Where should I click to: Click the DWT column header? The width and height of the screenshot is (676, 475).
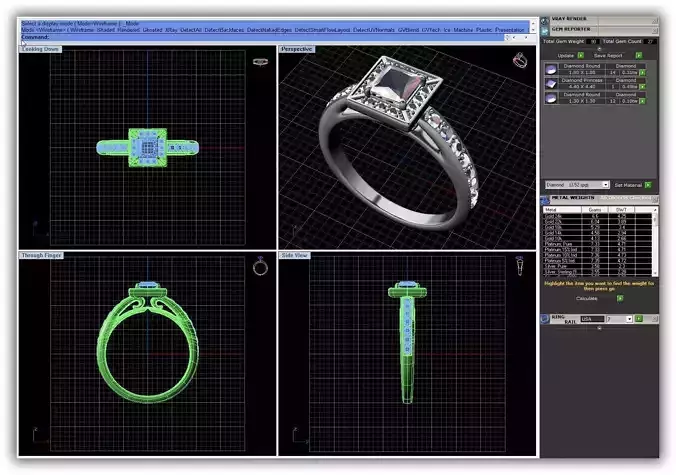tap(622, 209)
